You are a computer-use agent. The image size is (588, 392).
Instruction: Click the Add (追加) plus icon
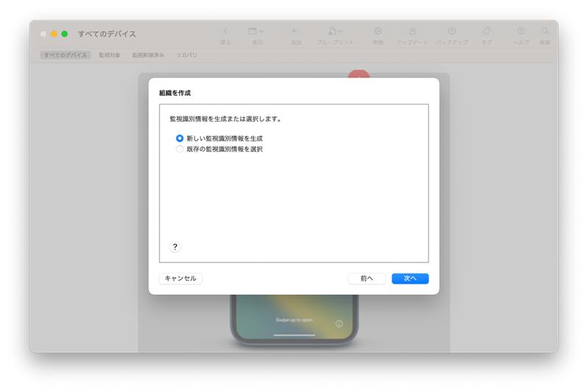[x=294, y=31]
